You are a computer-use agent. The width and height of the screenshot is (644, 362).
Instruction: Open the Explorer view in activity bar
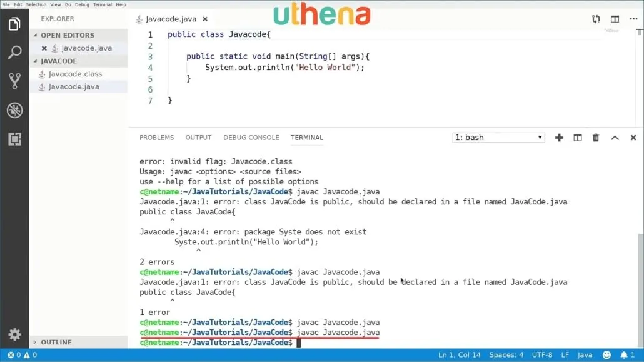click(x=14, y=24)
